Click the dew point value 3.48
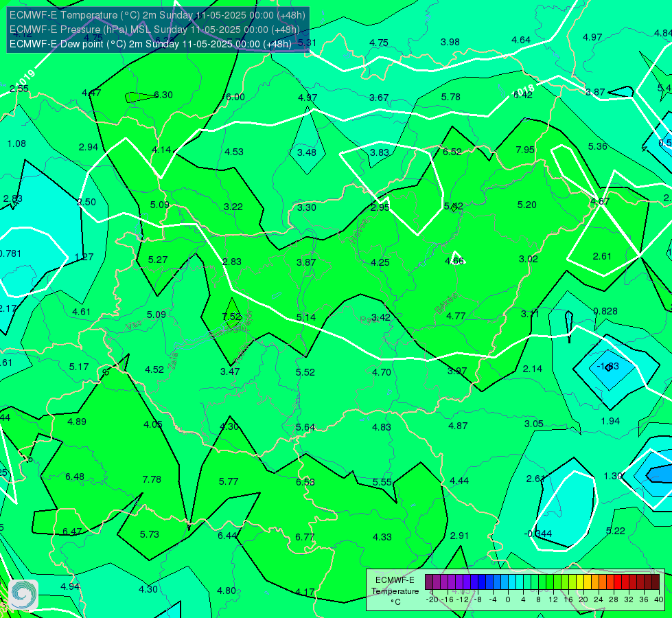 (307, 152)
